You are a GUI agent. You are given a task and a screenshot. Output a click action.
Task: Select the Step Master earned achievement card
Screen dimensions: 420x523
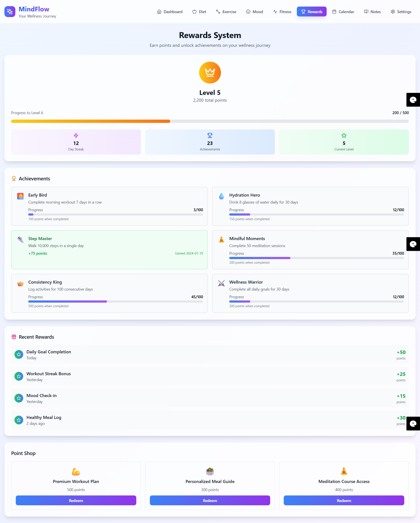[109, 250]
